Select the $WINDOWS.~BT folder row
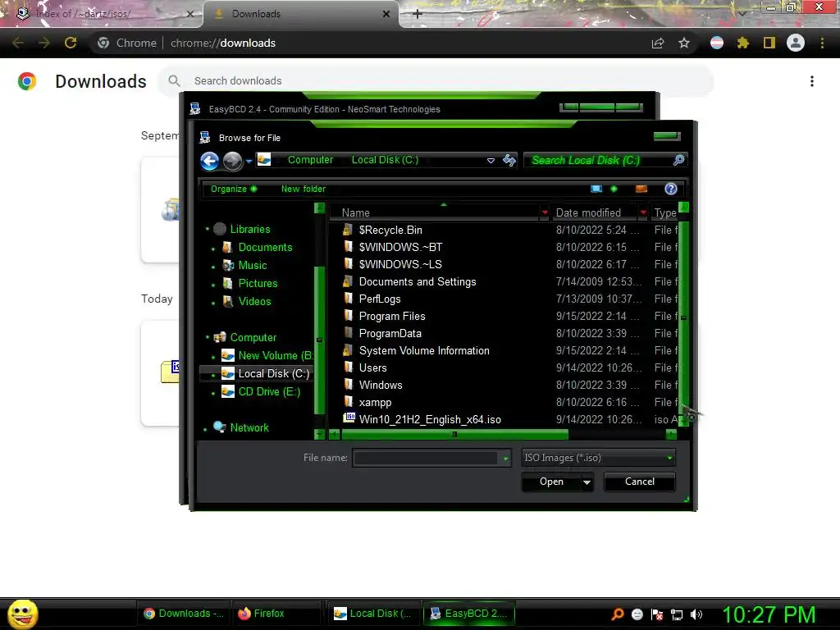This screenshot has width=840, height=630. [x=504, y=247]
